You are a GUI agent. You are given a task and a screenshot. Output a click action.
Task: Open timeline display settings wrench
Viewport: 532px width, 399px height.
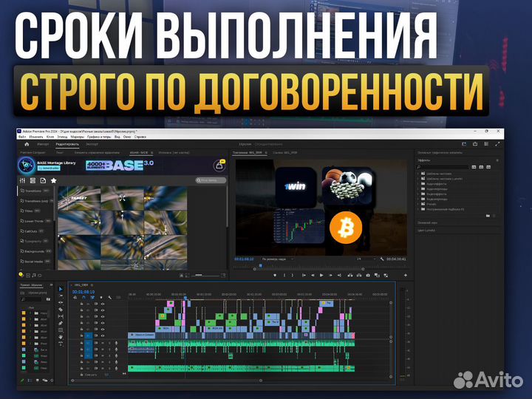tap(109, 298)
